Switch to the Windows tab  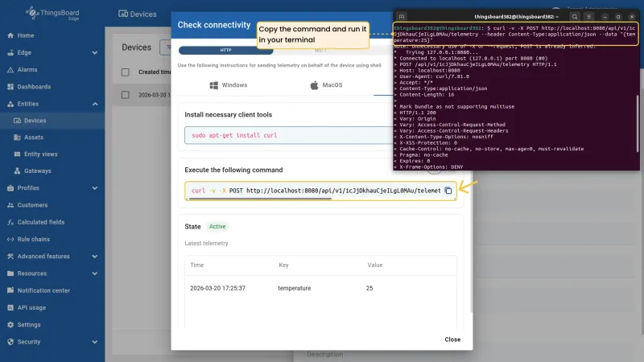(229, 85)
